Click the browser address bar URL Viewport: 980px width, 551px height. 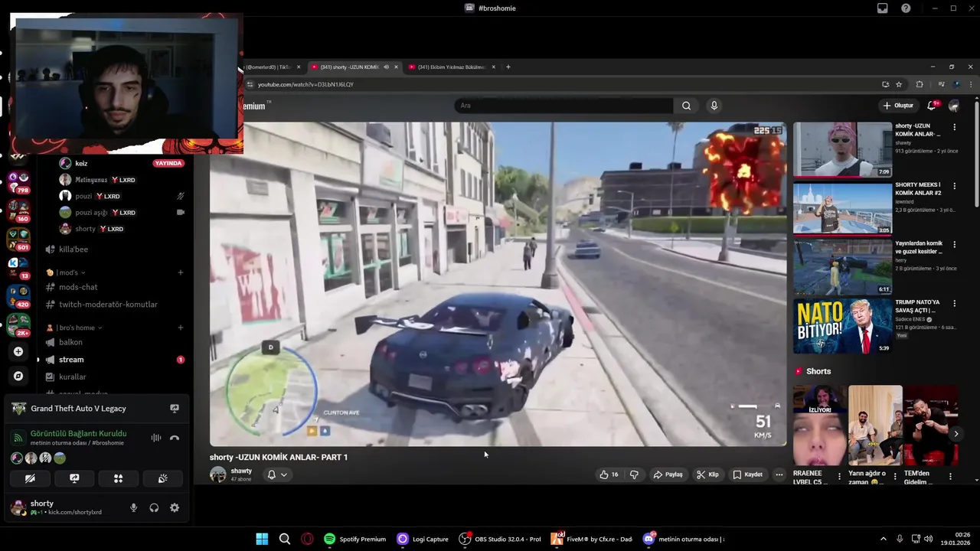pyautogui.click(x=305, y=84)
